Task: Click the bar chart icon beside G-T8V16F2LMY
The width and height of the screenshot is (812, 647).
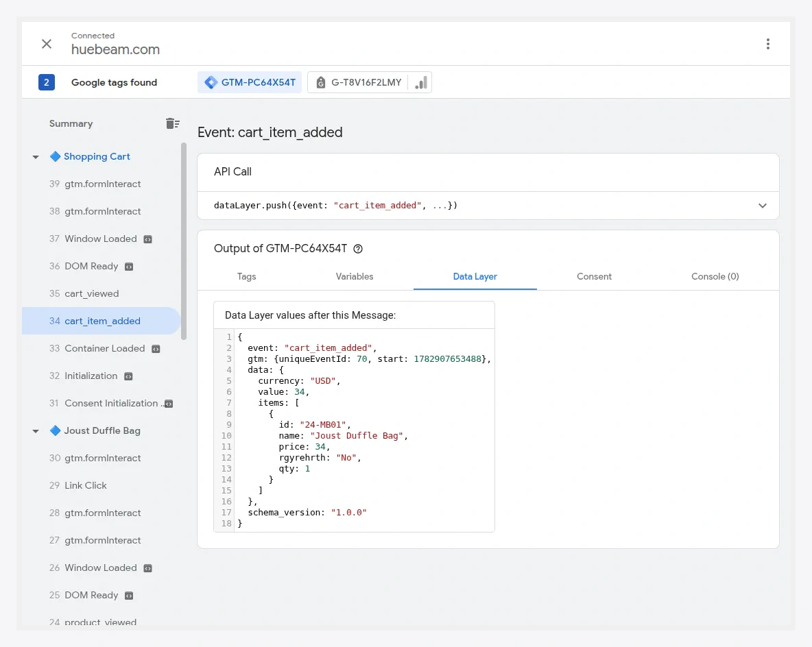Action: [421, 82]
